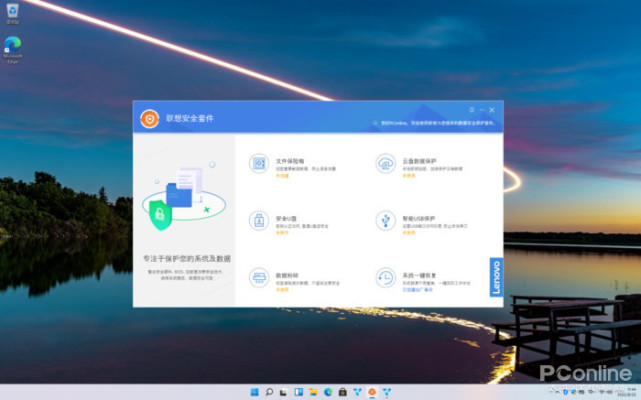Click the orange Lenovo security taskbar icon
The height and width of the screenshot is (400, 641).
pyautogui.click(x=372, y=392)
